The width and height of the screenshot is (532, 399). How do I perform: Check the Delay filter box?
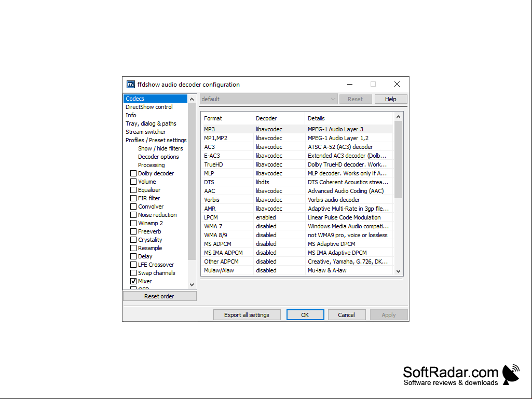click(133, 256)
